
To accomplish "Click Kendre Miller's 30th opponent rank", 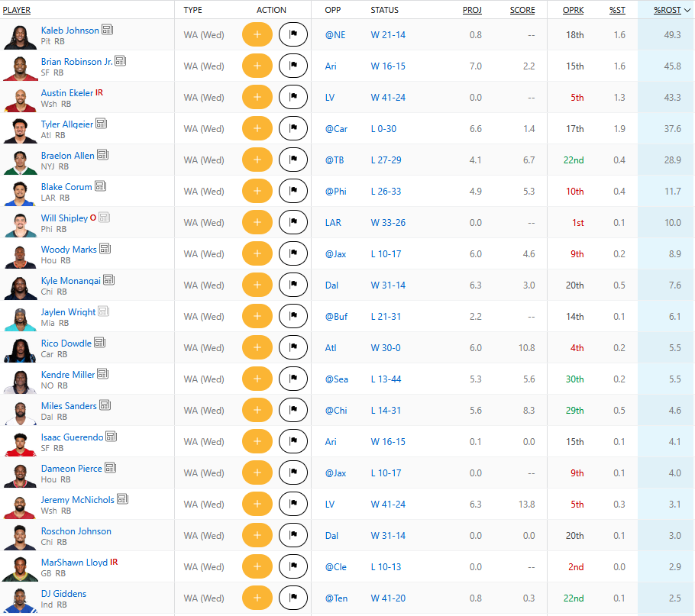I will coord(574,379).
